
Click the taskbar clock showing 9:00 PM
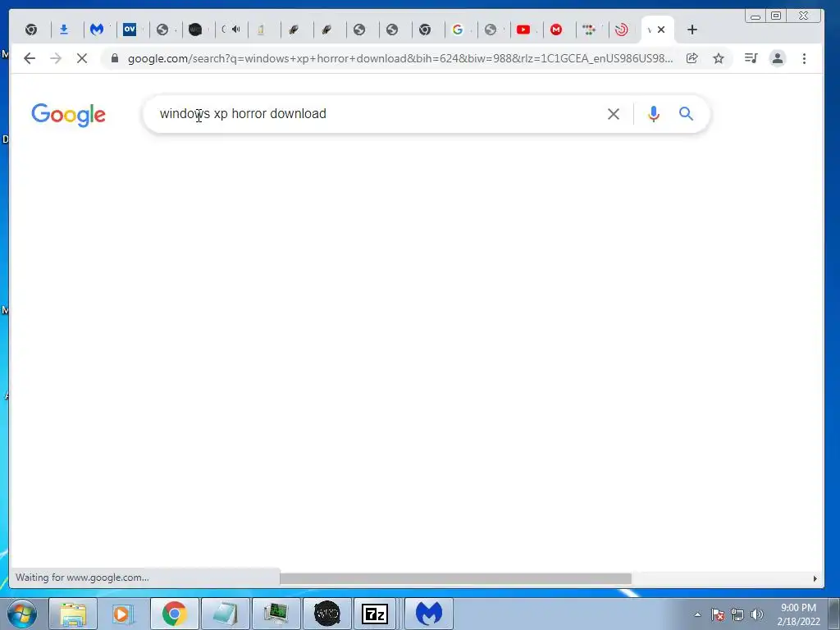point(798,614)
